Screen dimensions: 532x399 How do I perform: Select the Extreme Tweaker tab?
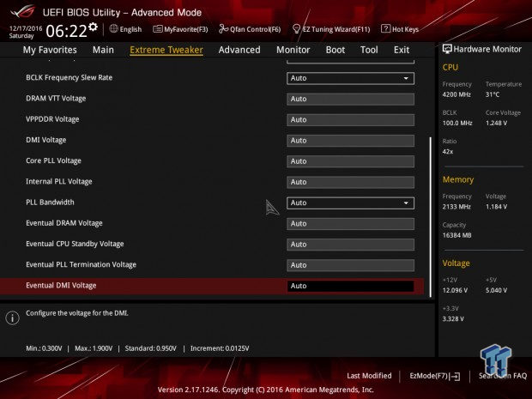coord(166,50)
